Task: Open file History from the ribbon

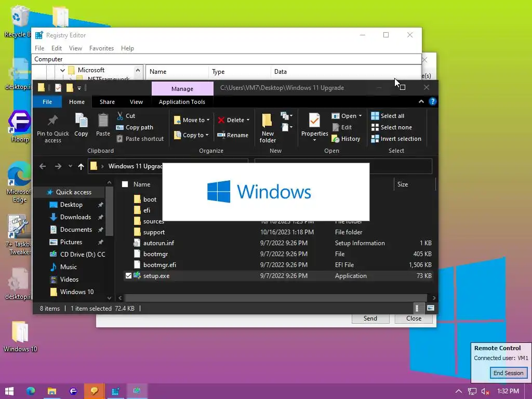Action: 345,139
